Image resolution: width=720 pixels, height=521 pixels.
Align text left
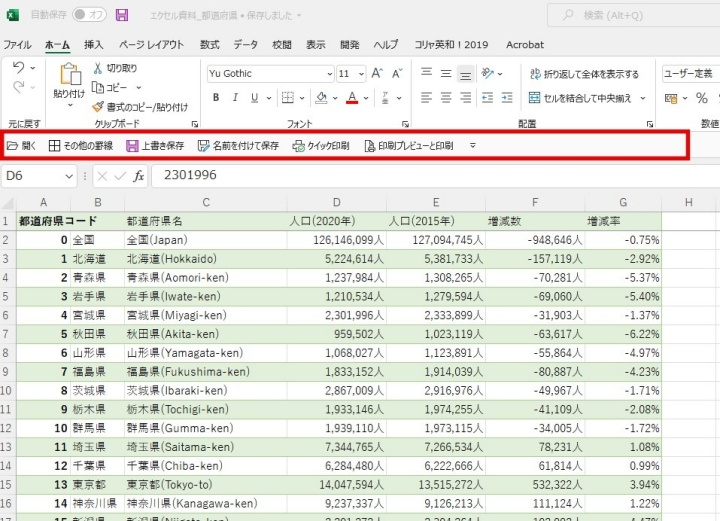pyautogui.click(x=427, y=98)
